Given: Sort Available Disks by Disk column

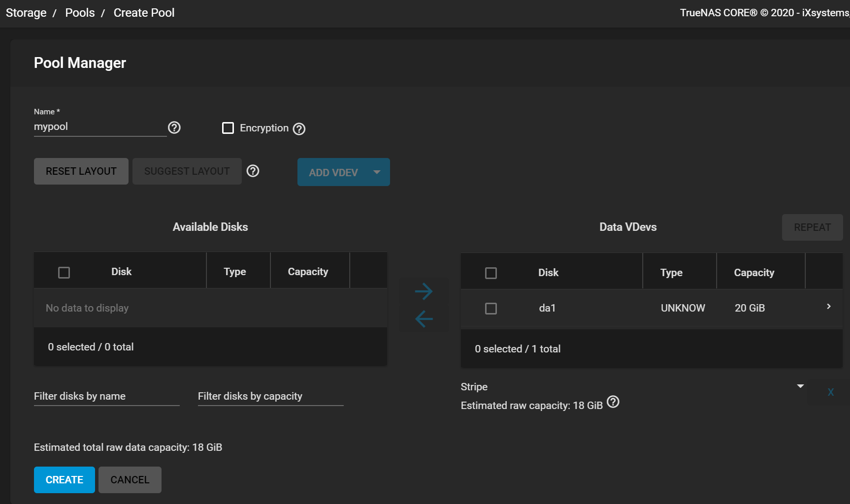Looking at the screenshot, I should tap(121, 272).
